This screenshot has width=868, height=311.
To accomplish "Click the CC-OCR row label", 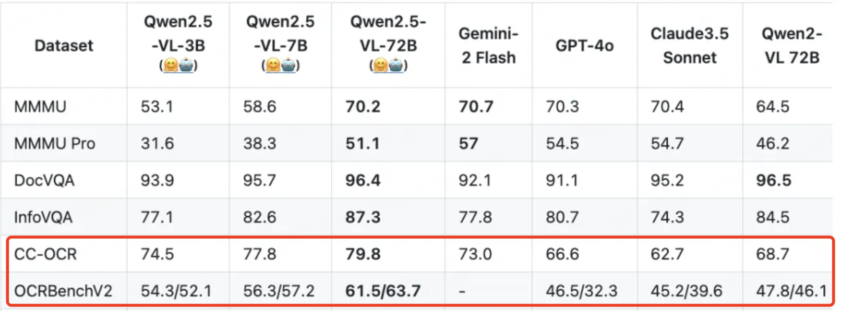I will (x=45, y=254).
